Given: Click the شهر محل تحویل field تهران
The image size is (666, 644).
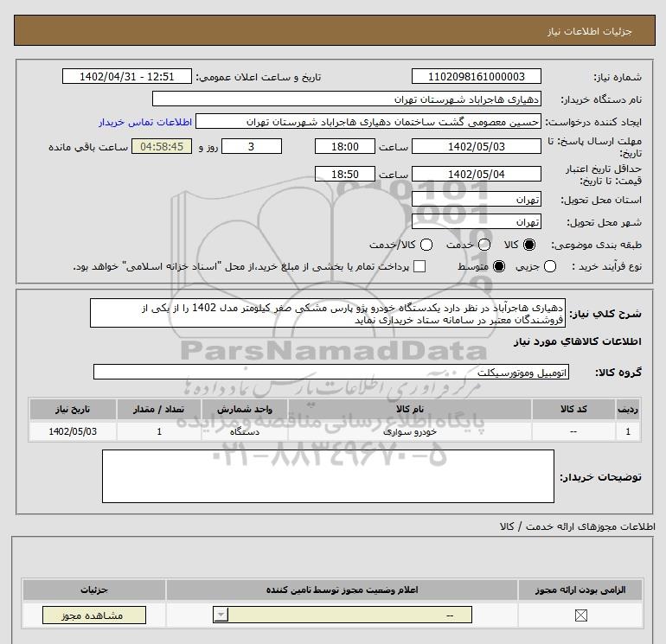Looking at the screenshot, I should click(476, 221).
